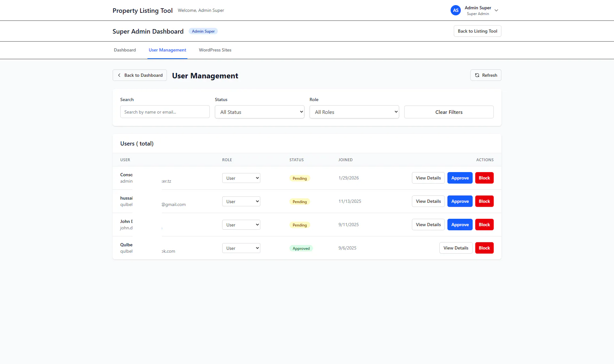
Task: Open the WordPress Sites tab
Action: tap(215, 50)
